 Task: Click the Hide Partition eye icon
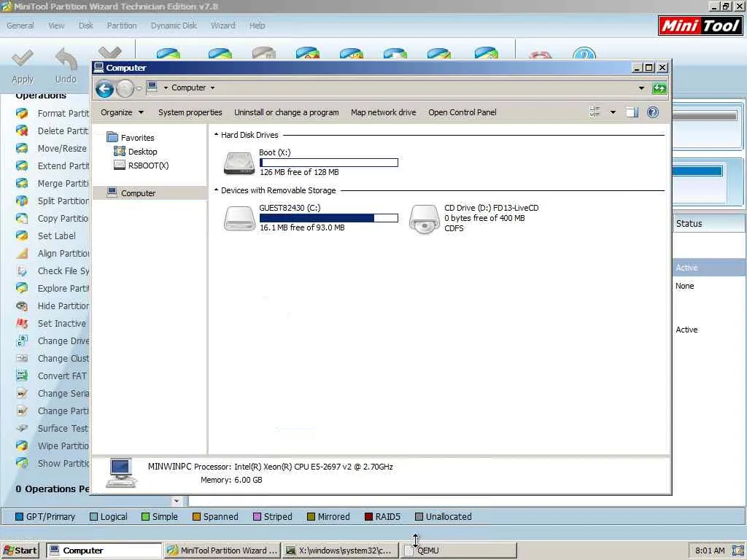click(x=22, y=306)
